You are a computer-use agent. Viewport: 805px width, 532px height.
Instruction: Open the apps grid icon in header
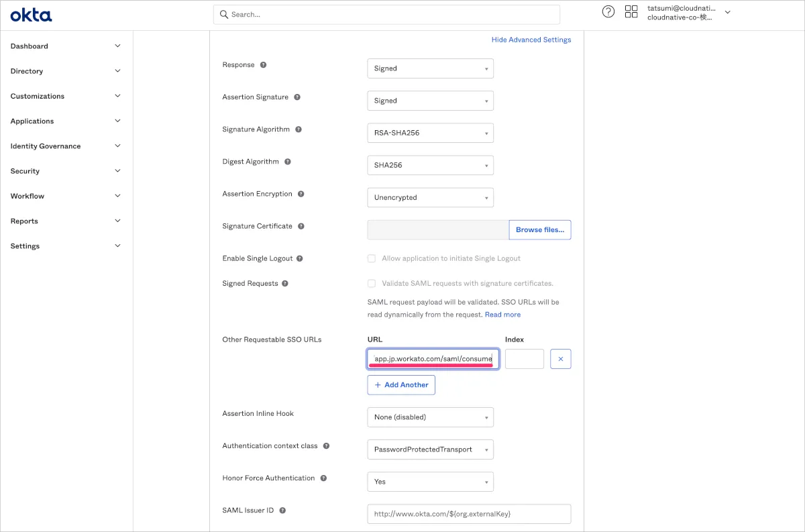pos(631,11)
